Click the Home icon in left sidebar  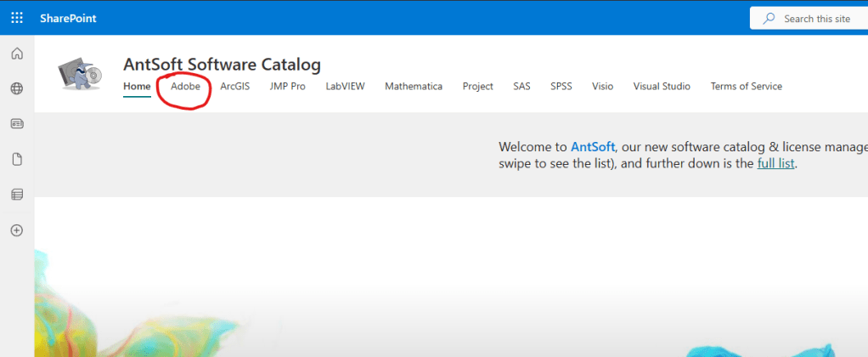point(17,54)
